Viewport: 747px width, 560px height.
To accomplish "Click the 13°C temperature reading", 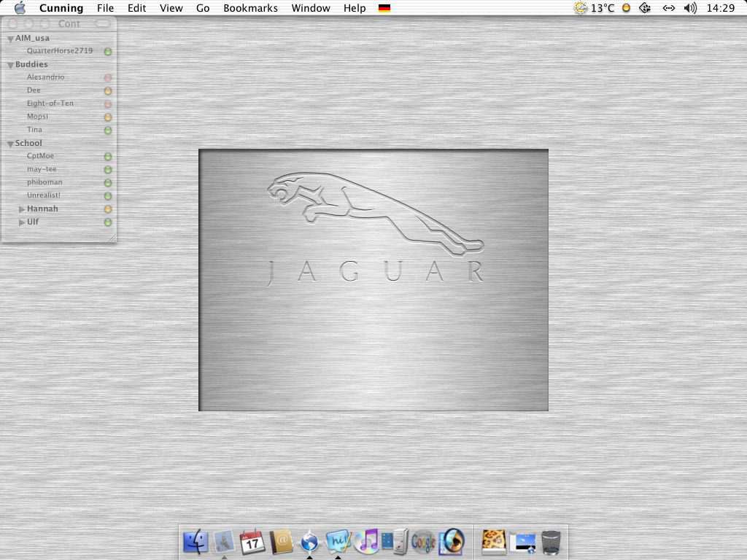I will point(603,8).
